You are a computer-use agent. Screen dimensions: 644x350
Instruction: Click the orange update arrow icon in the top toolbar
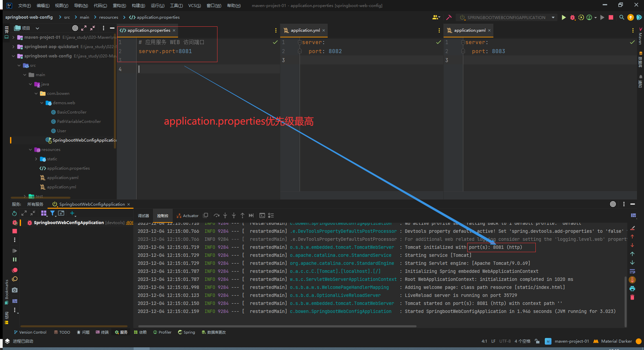pos(630,17)
